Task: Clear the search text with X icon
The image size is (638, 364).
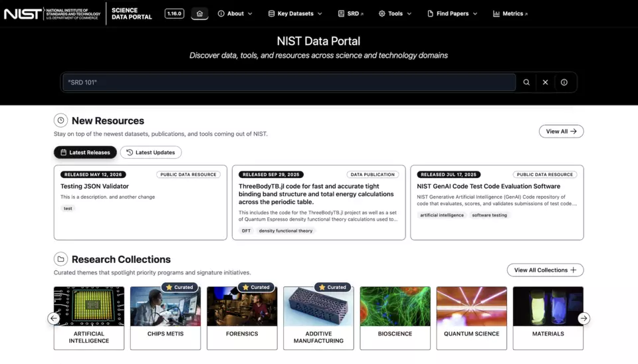Action: 545,82
